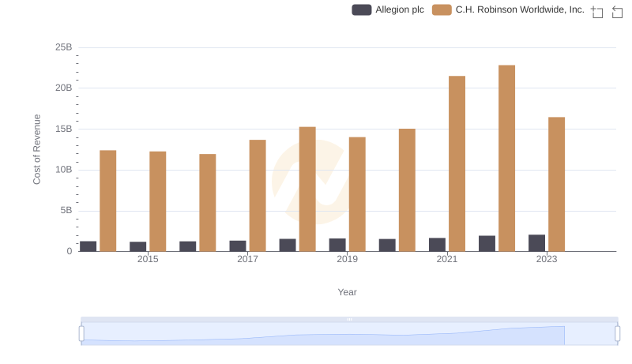The height and width of the screenshot is (364, 632).
Task: Click the 2017 x-axis label
Action: pyautogui.click(x=247, y=259)
